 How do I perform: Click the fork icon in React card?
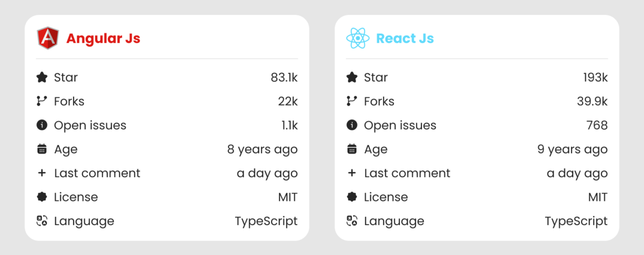(352, 101)
